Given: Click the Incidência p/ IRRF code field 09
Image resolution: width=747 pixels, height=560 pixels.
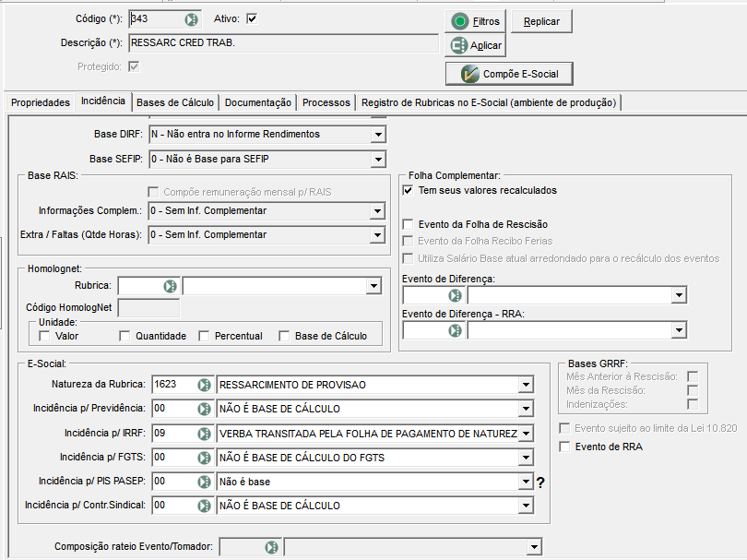Looking at the screenshot, I should [x=175, y=434].
